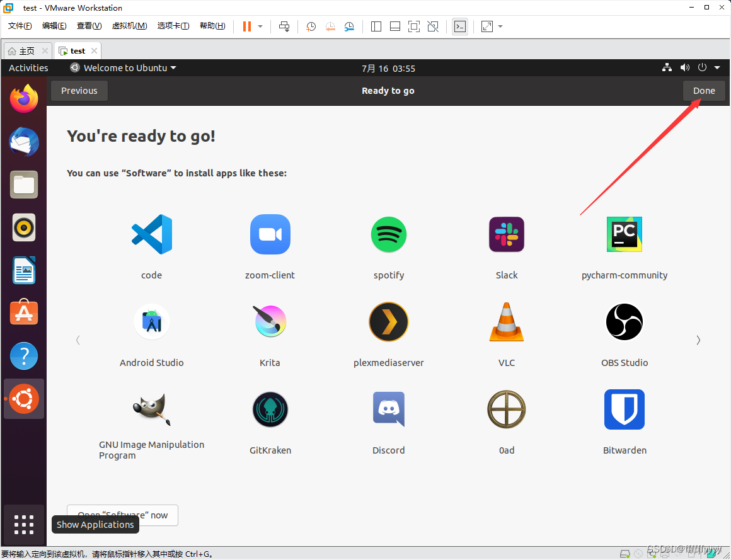This screenshot has height=560, width=731.
Task: Select the zoom-client app icon
Action: click(270, 234)
